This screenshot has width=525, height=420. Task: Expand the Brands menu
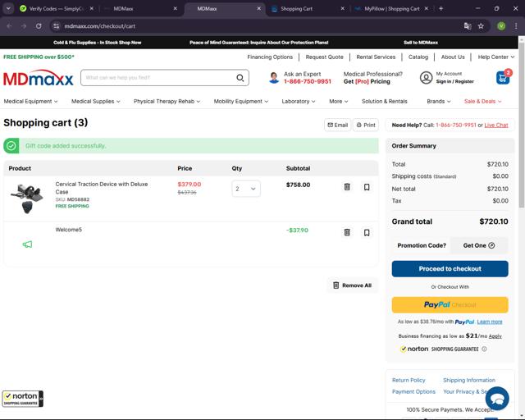[x=439, y=101]
